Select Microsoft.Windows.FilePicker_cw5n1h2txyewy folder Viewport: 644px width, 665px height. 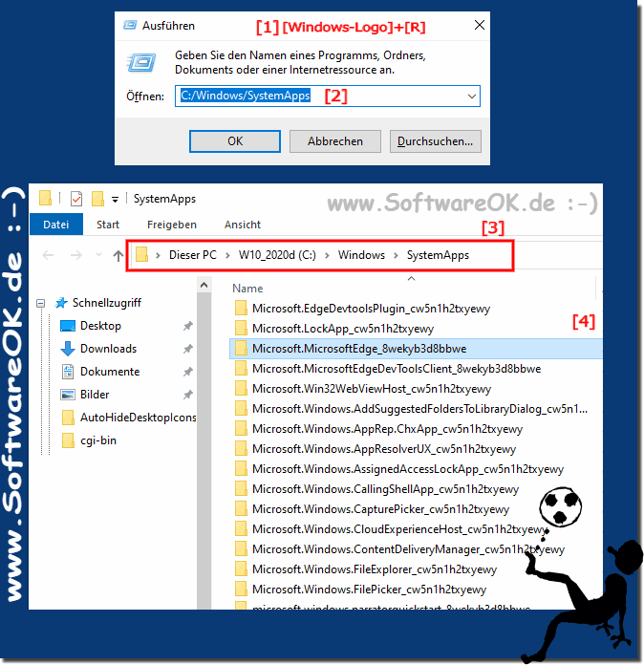tap(369, 590)
